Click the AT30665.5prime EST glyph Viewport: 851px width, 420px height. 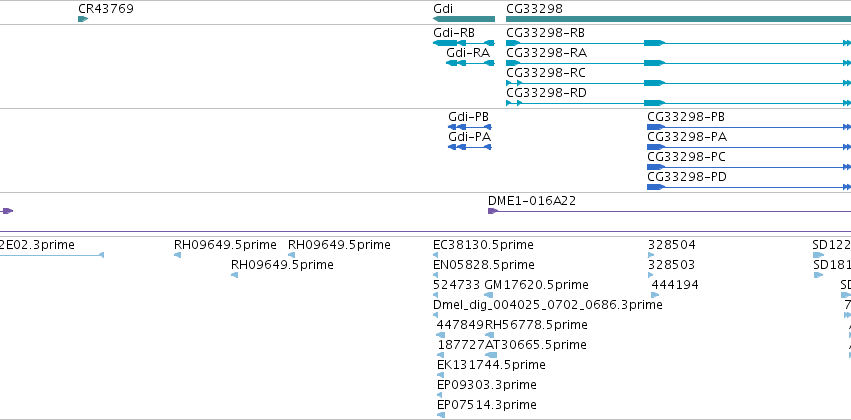(x=491, y=355)
